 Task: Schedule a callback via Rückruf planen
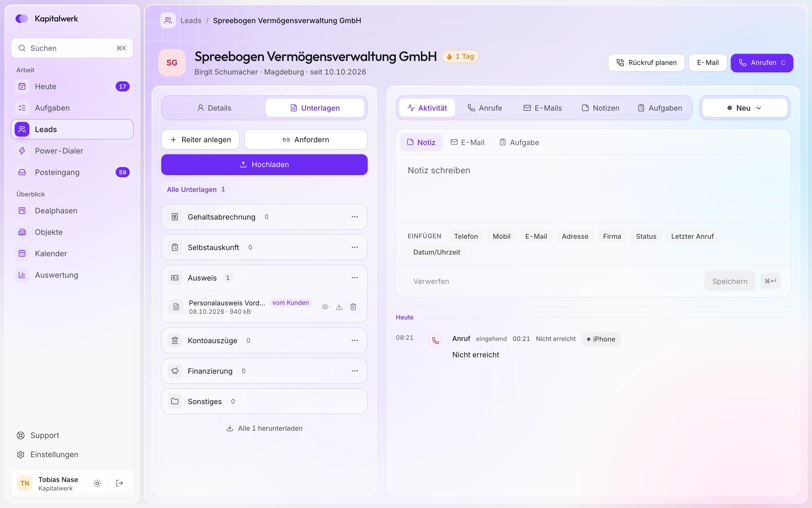pos(646,63)
